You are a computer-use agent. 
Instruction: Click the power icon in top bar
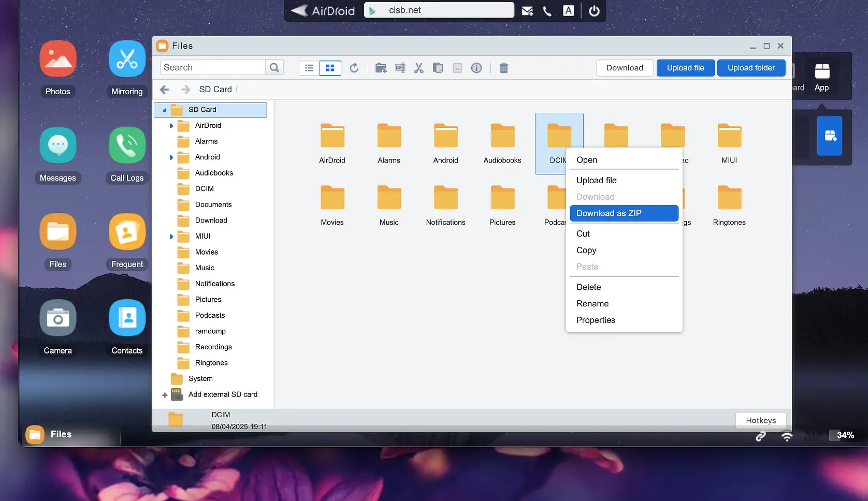coord(594,11)
